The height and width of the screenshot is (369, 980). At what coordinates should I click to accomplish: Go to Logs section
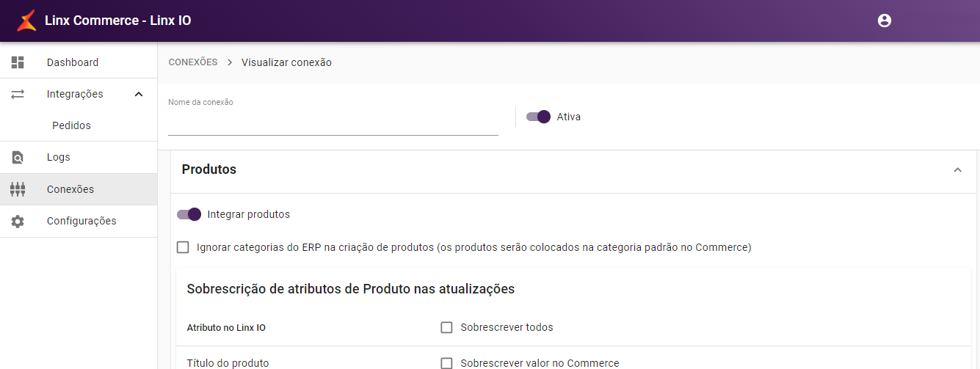79,157
